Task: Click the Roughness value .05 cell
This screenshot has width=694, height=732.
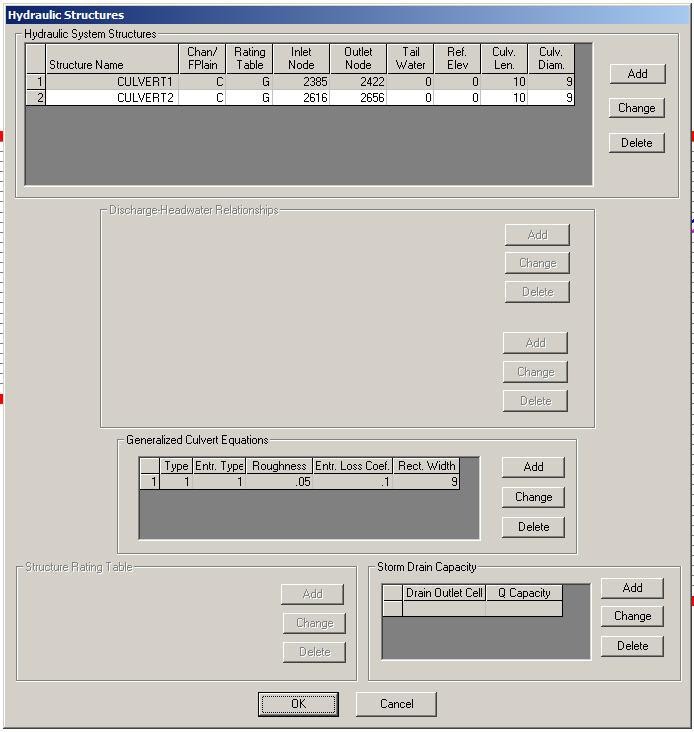Action: (279, 482)
